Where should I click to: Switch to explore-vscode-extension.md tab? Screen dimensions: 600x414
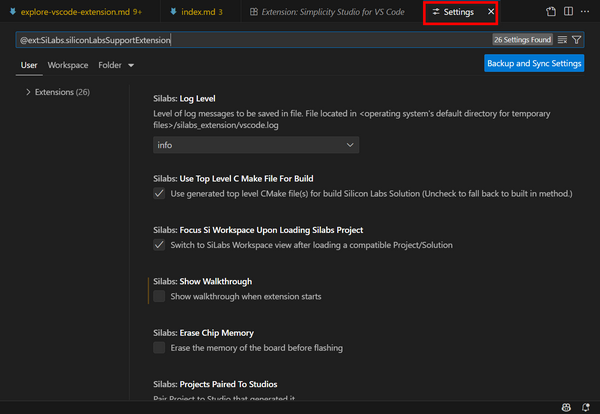81,12
